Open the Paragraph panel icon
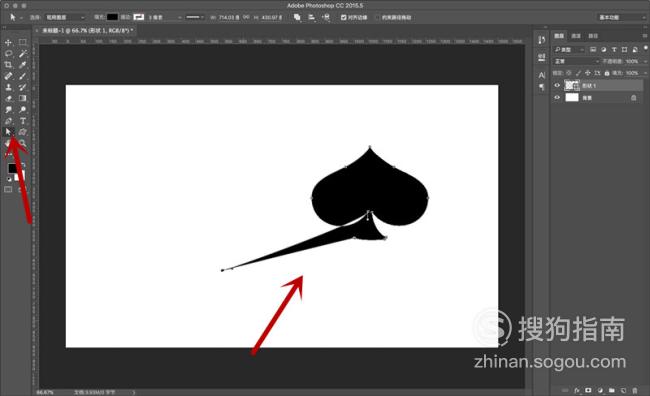Screen dimensions: 650x396 click(541, 87)
